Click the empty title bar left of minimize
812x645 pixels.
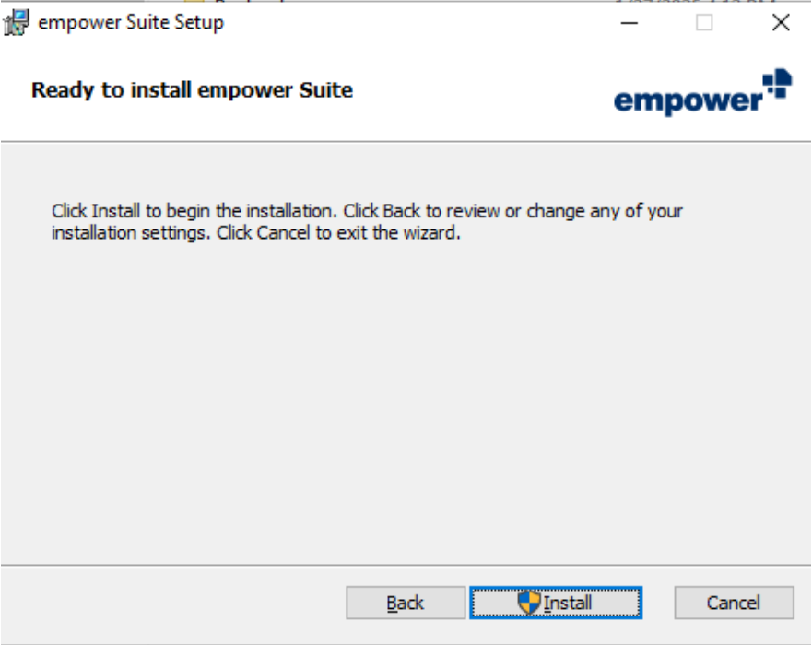414,23
